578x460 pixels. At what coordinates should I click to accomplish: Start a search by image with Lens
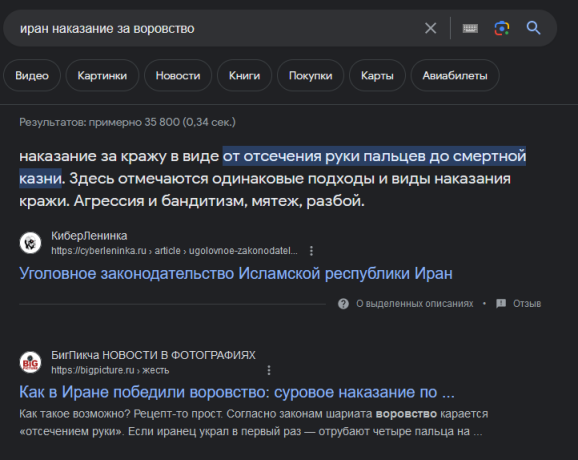pyautogui.click(x=502, y=28)
